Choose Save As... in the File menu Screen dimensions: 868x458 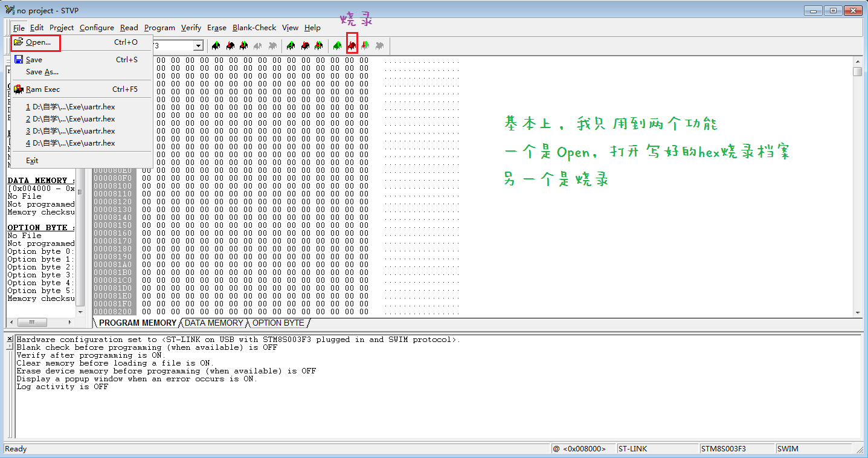(42, 72)
